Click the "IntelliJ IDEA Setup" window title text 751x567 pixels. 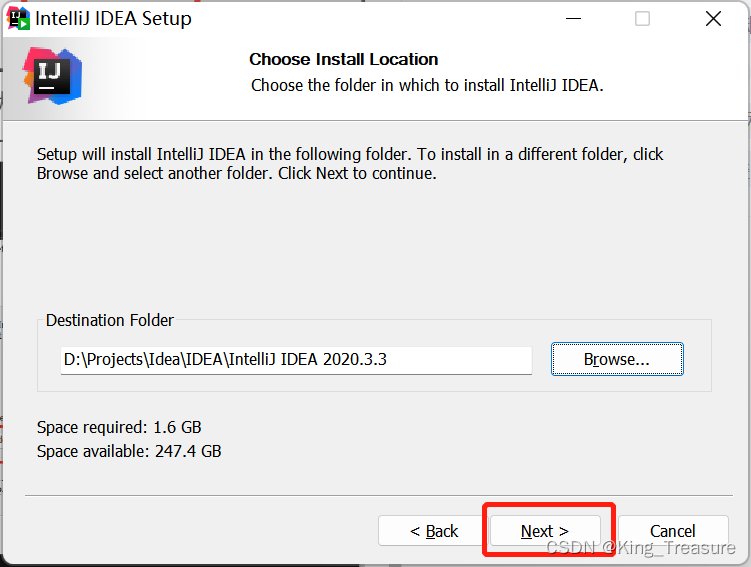coord(114,19)
